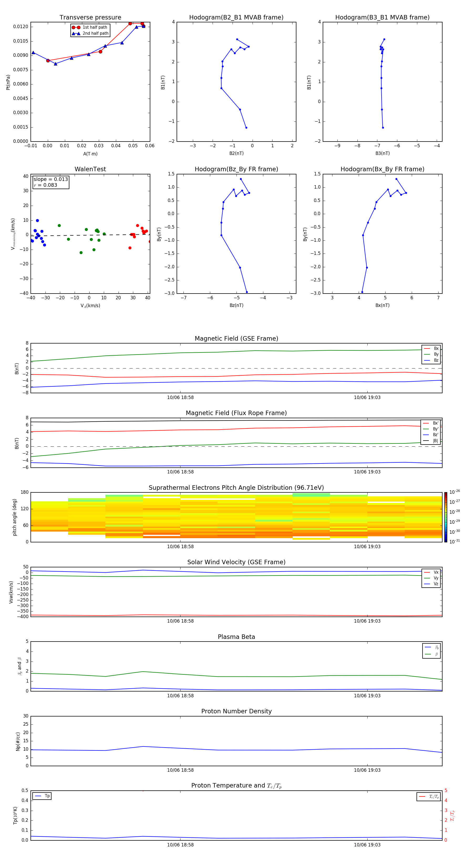The image size is (473, 868).
Task: Click the 'slope = 0.013' annotation
Action: (x=50, y=179)
